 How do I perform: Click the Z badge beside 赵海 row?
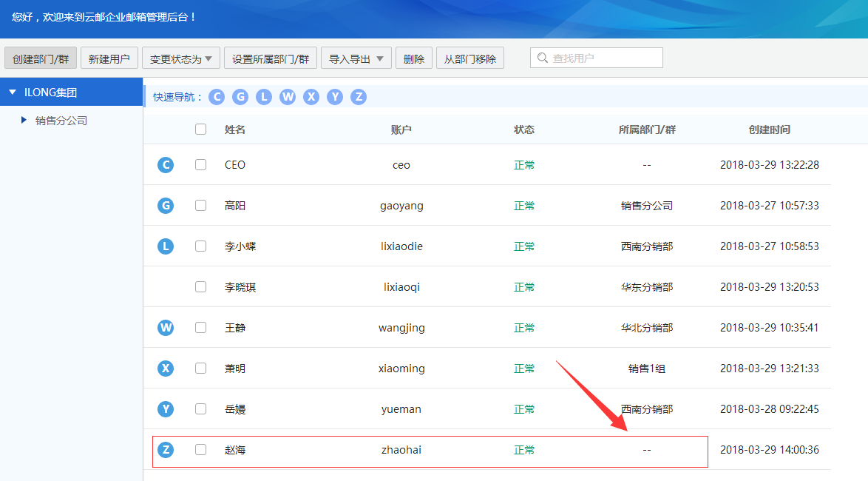166,449
